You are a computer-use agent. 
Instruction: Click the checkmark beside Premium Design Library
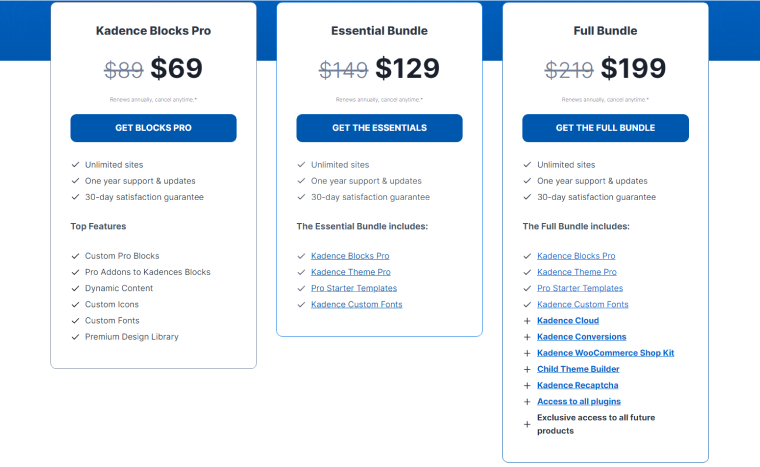click(75, 337)
